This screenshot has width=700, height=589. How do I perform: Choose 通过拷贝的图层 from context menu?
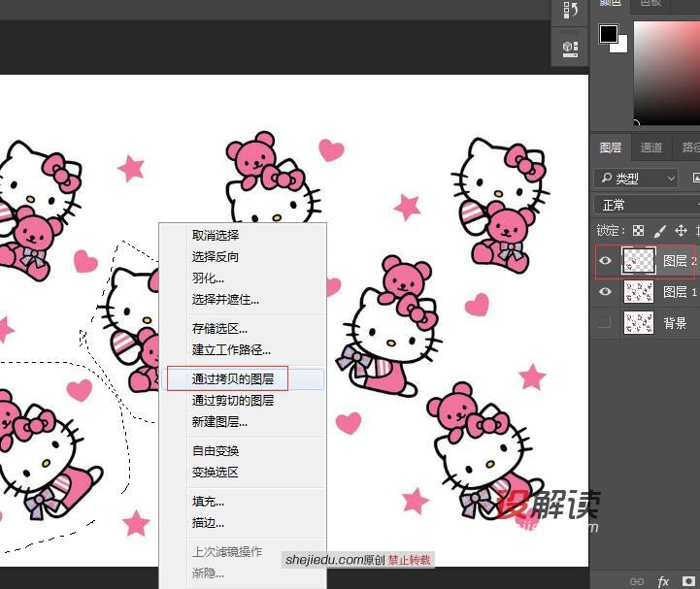[x=233, y=379]
